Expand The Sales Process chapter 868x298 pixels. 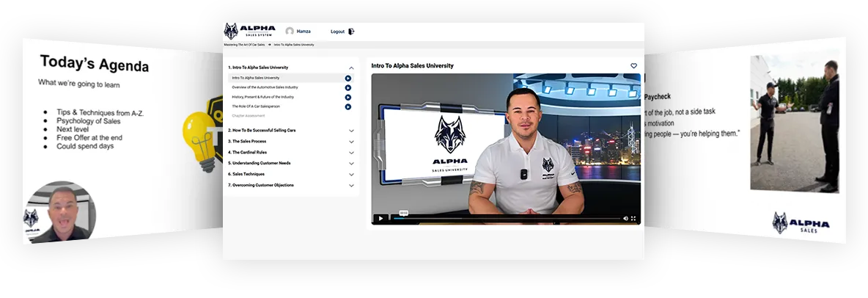(351, 142)
